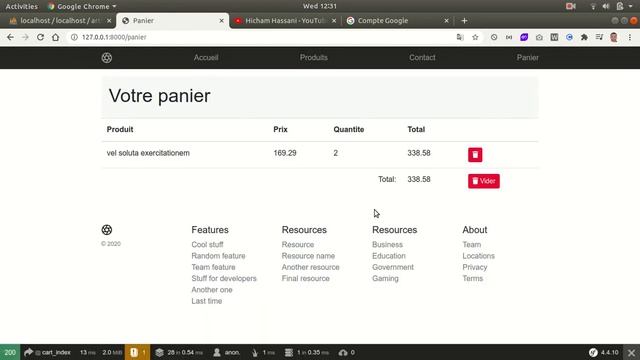640x360 pixels.
Task: Empty the cart with Vider button
Action: (484, 181)
